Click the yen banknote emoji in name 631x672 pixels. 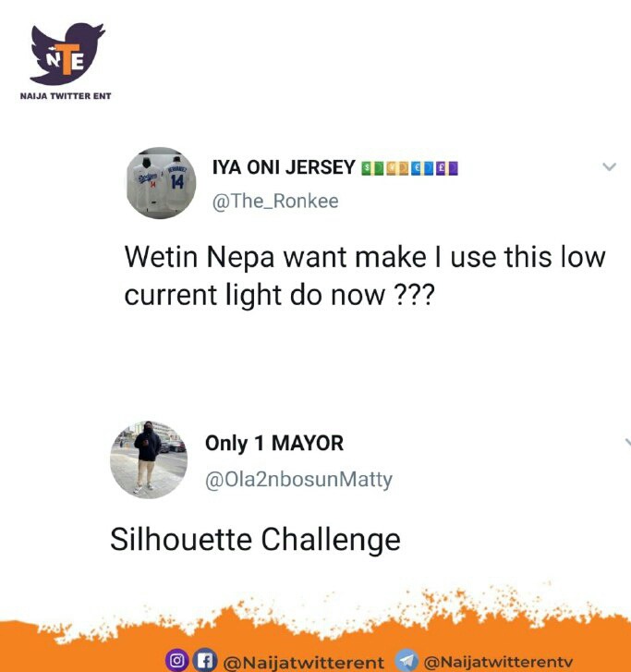point(397,168)
